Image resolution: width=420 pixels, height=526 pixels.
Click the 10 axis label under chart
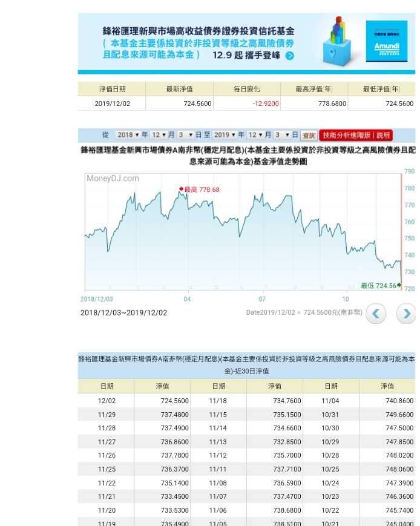[x=346, y=299]
